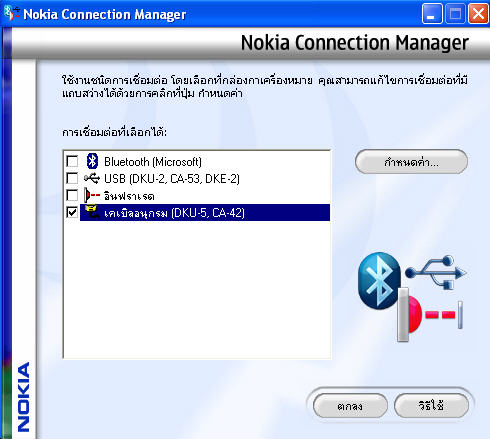The height and width of the screenshot is (439, 490).
Task: Click the NOKIA logo in the sidebar
Action: point(23,397)
